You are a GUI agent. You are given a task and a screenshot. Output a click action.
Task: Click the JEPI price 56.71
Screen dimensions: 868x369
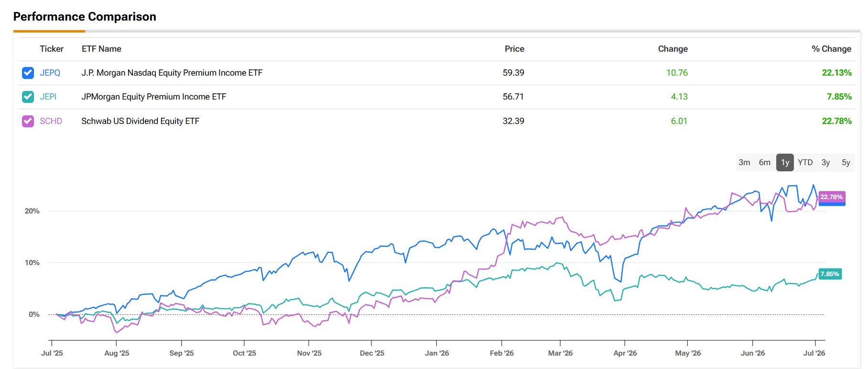[513, 97]
